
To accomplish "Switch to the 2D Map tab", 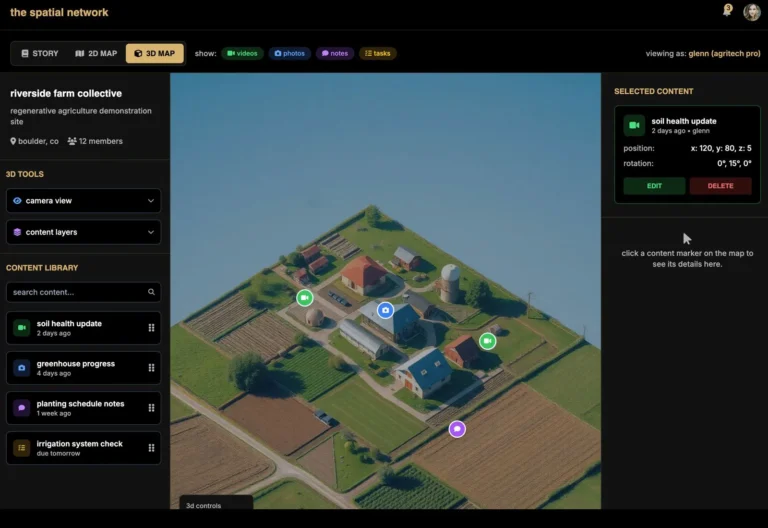I will [x=96, y=53].
